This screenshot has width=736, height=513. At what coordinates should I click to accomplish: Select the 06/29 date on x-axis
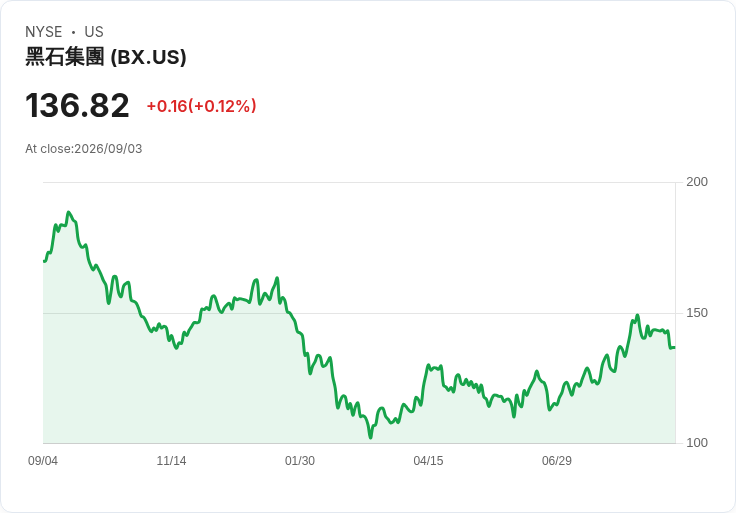(557, 461)
